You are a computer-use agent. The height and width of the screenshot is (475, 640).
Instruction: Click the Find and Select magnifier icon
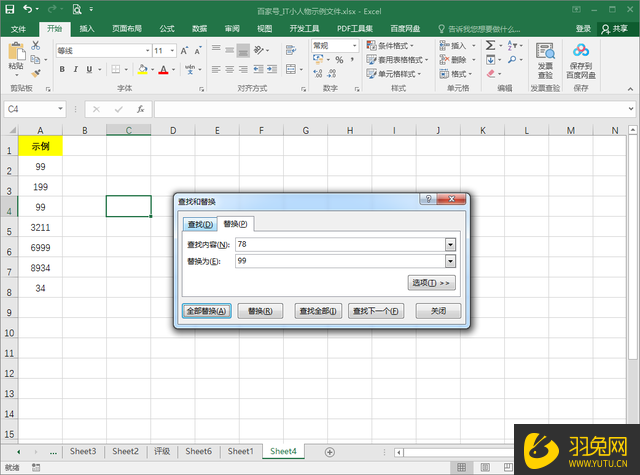point(512,60)
